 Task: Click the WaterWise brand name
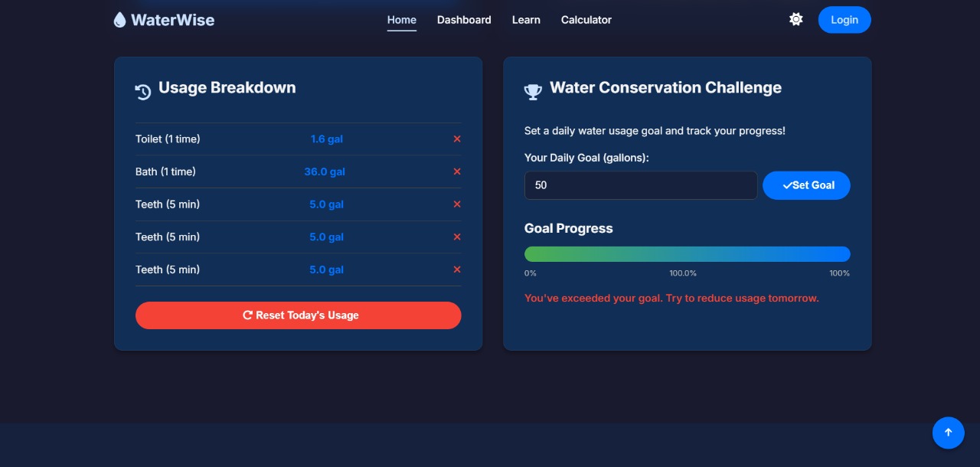click(172, 20)
